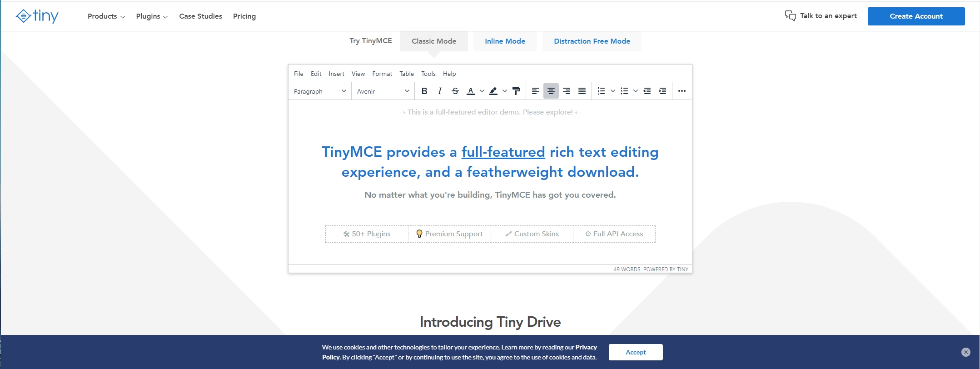The width and height of the screenshot is (980, 369).
Task: Open the text color picker arrow
Action: [482, 91]
